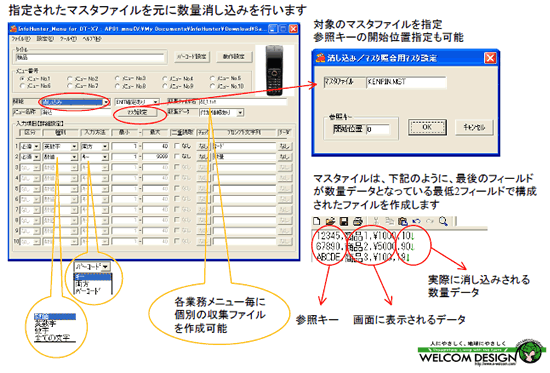Click row 1 チェック なし button
Screen dimensions: 550x373
pos(202,146)
